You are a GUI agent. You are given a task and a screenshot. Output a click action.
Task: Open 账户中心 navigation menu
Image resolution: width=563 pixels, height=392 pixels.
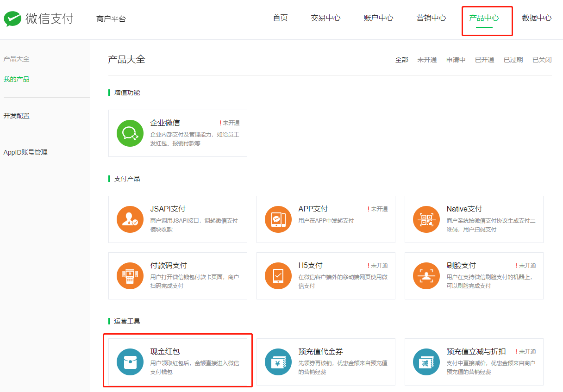coord(378,18)
